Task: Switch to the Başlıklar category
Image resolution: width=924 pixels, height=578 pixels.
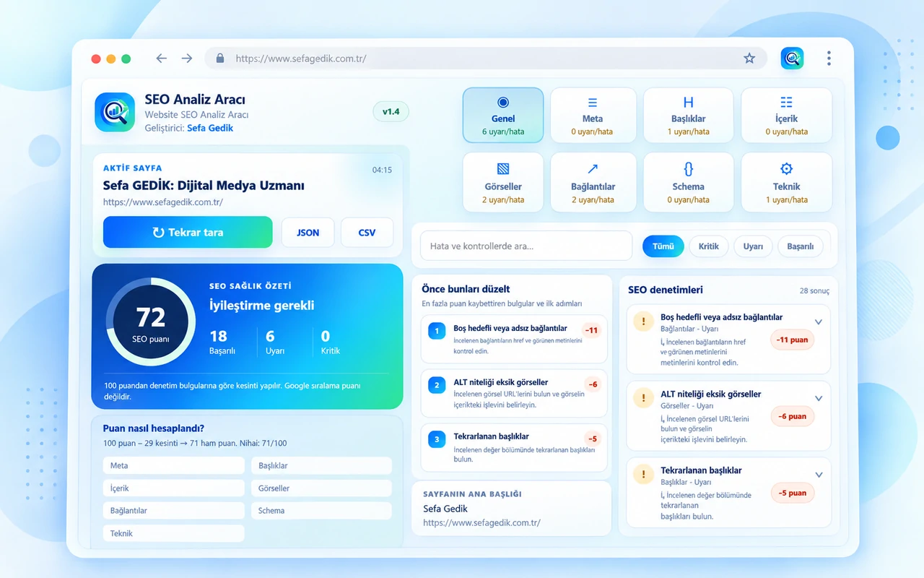Action: tap(688, 116)
